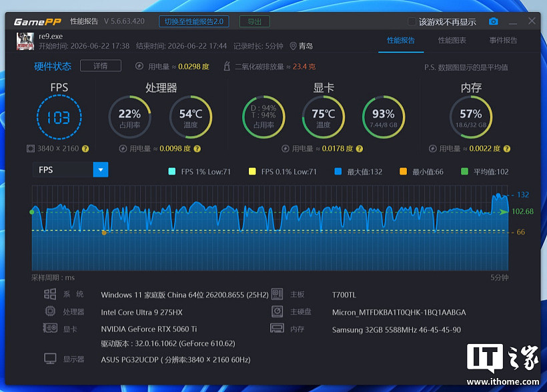Click the power icon beside memory 0.0022 度

(432, 149)
